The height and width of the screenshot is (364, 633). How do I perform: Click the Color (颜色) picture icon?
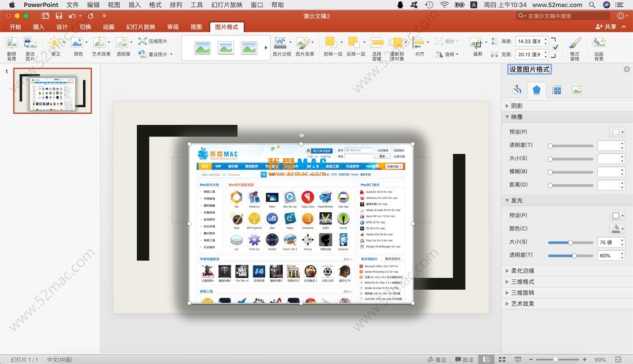(77, 43)
